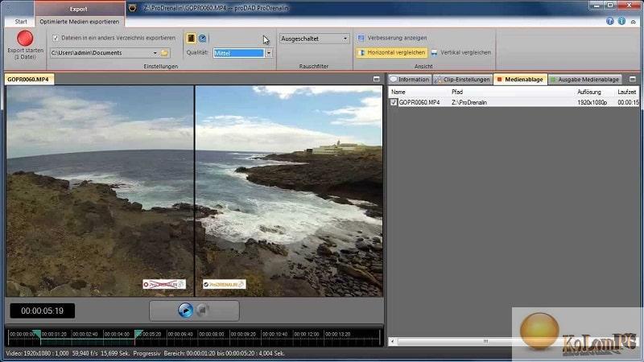Open the Ausgabe Medienablage tab

(x=584, y=79)
